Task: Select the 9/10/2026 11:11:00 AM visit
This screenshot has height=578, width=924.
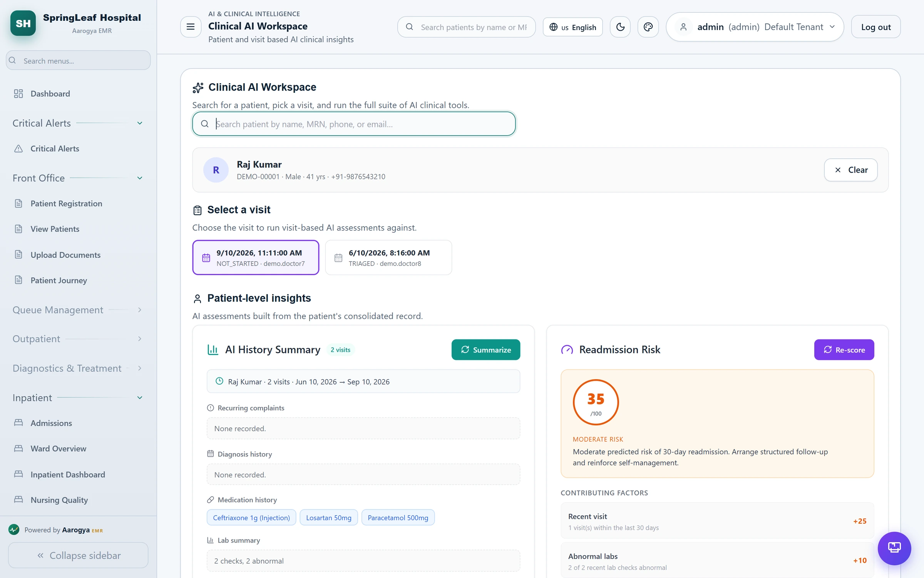Action: click(x=256, y=257)
